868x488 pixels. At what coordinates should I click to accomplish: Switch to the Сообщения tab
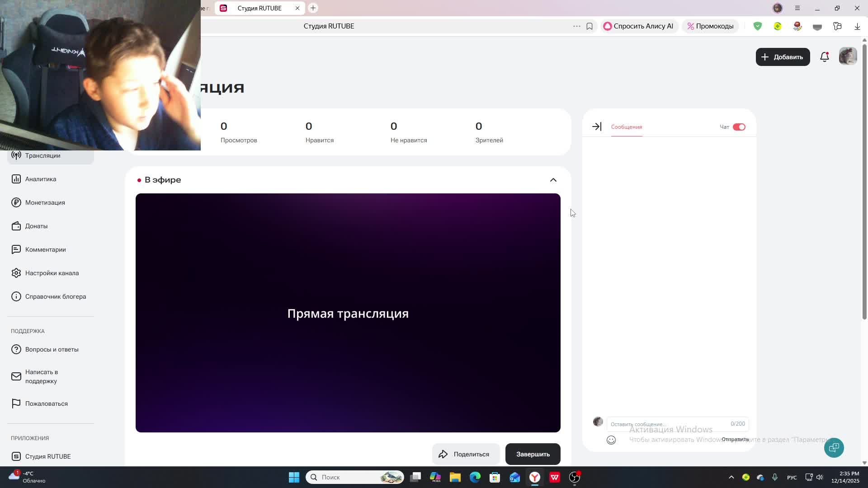[x=626, y=127]
